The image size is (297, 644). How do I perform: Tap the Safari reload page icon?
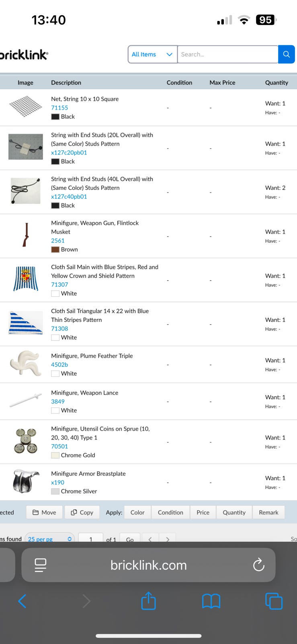258,565
